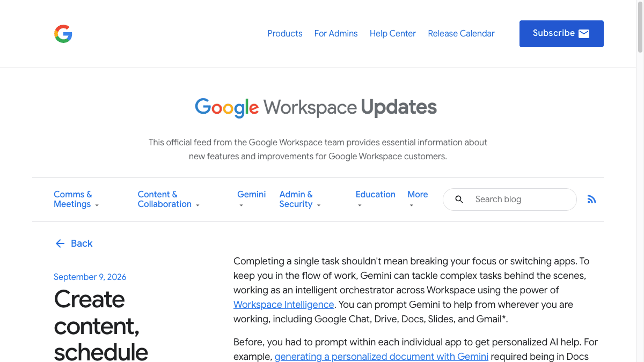Click the envelope icon on Subscribe
The height and width of the screenshot is (362, 644).
pyautogui.click(x=584, y=34)
